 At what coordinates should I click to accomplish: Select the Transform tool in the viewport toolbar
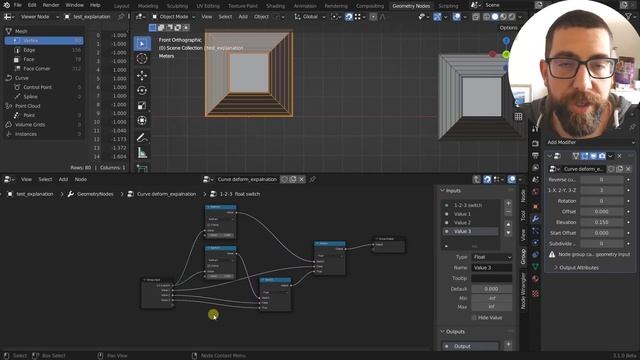[142, 121]
